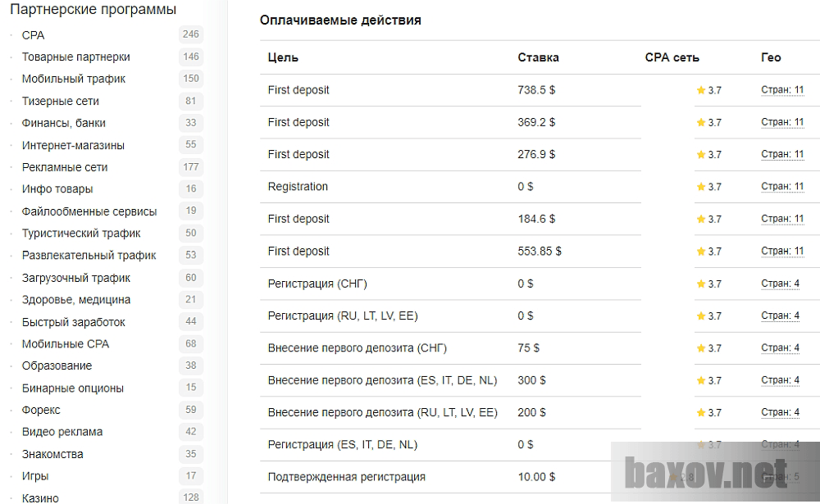Open the CPA category in the sidebar

pos(33,35)
